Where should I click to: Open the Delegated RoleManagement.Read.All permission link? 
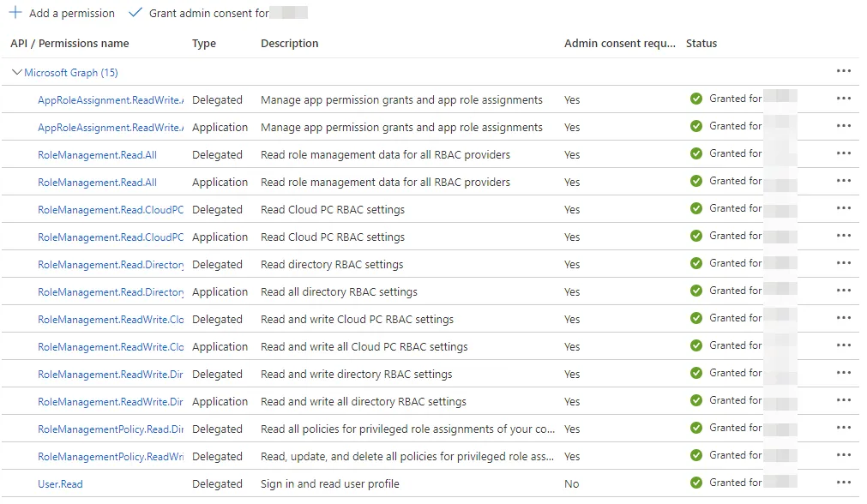97,155
